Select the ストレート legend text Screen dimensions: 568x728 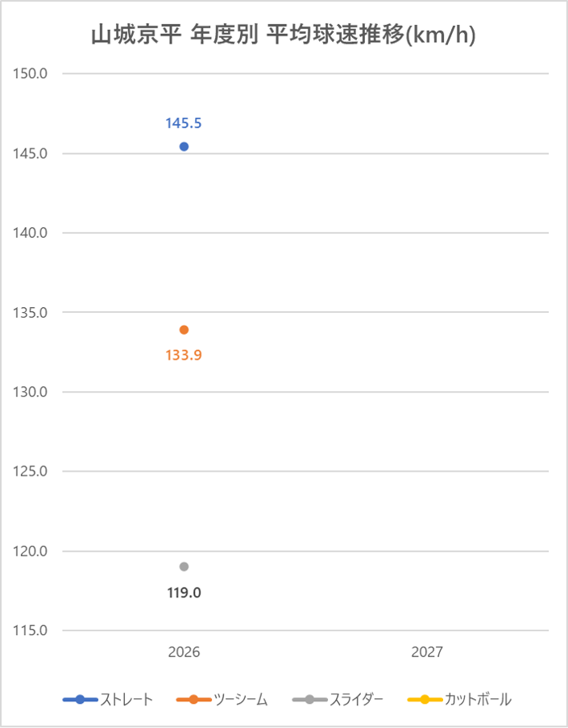pos(126,699)
